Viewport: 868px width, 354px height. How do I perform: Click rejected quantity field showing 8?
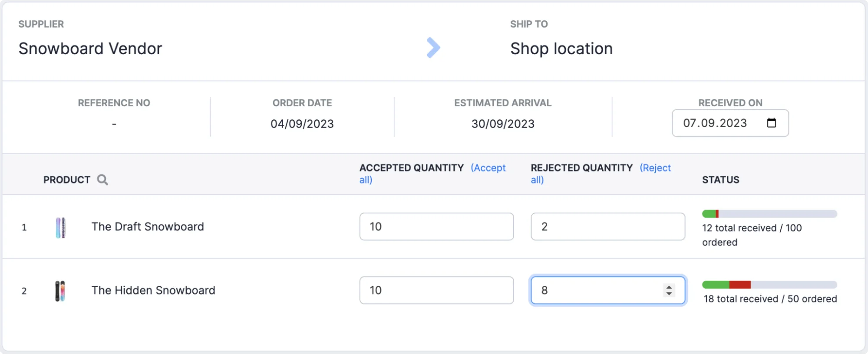[x=608, y=290]
